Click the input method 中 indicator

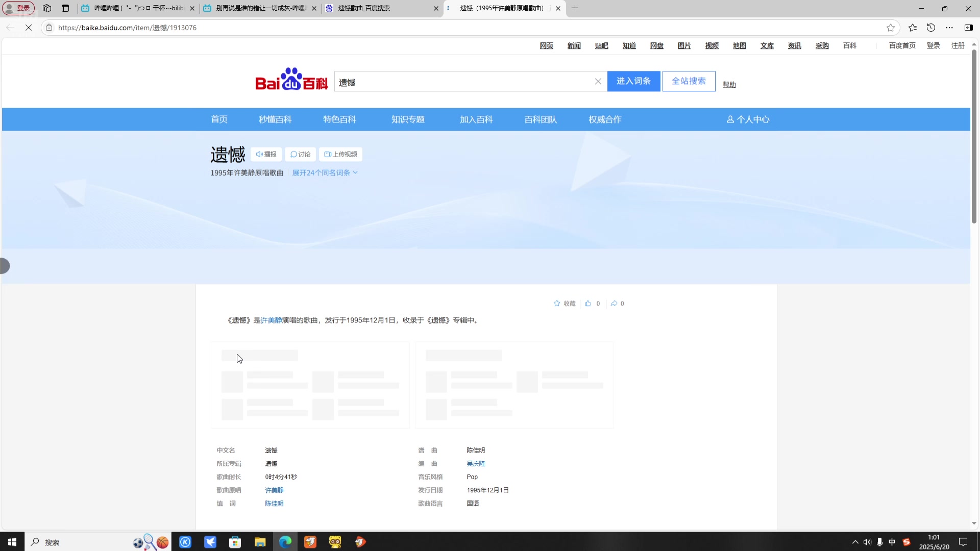click(892, 542)
